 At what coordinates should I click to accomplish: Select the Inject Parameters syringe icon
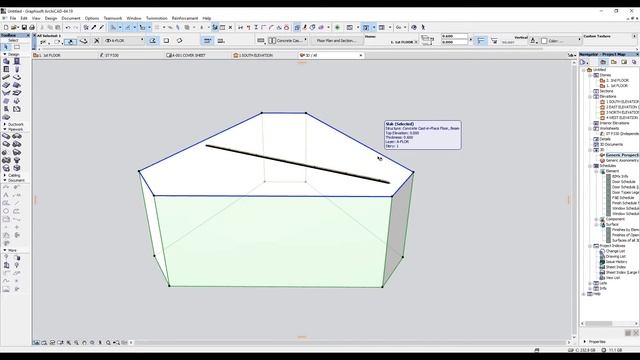[x=102, y=27]
